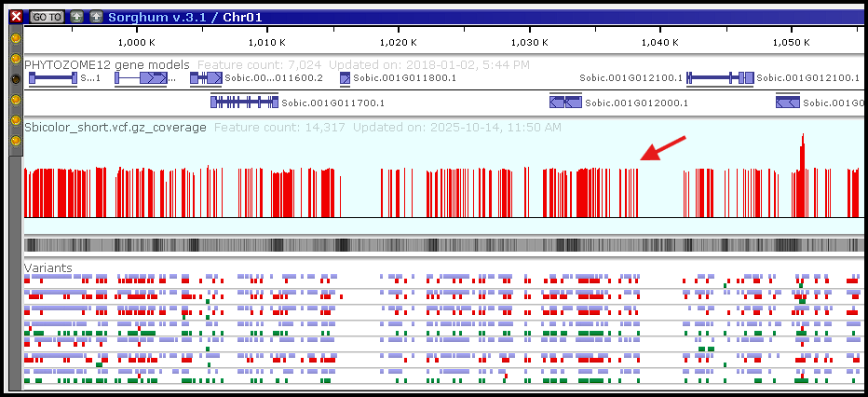Select the Sobic.001G012000.1 gene model glyph
The height and width of the screenshot is (397, 868).
[x=565, y=103]
